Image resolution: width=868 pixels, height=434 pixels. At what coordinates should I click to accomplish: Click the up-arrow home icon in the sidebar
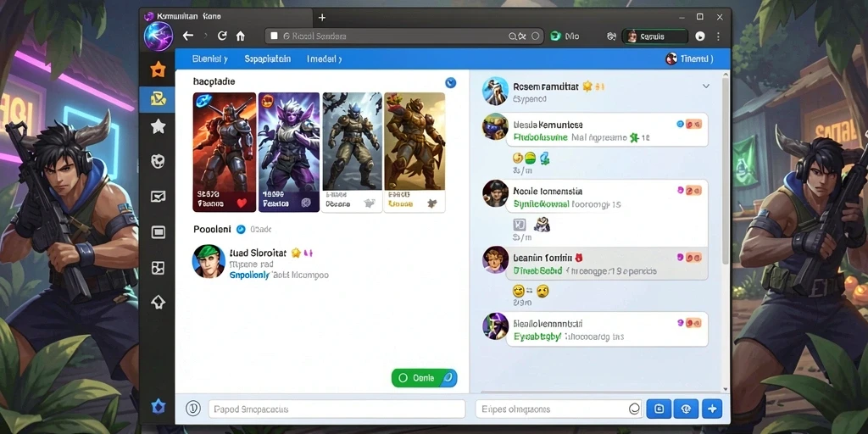pyautogui.click(x=159, y=302)
